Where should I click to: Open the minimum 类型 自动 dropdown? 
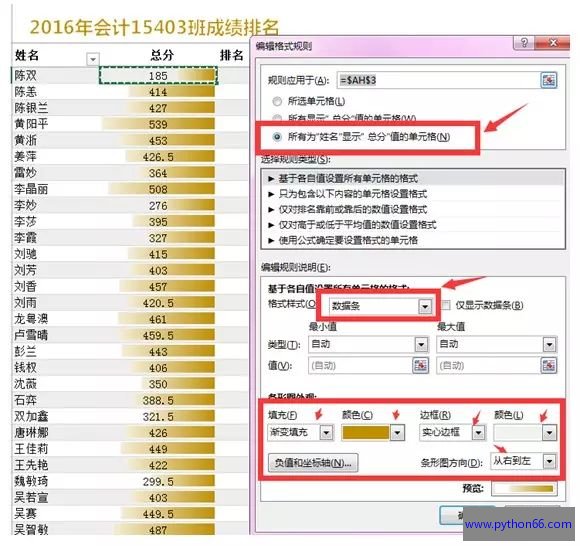(421, 344)
